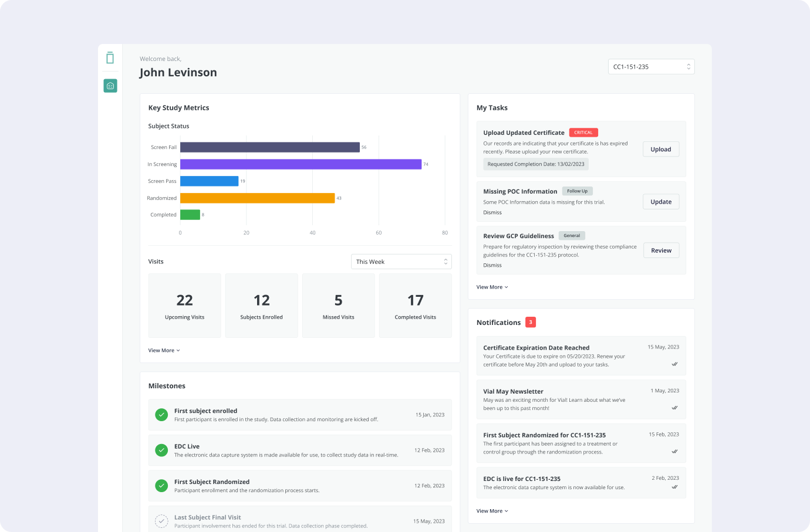
Task: Open the green dashboard sidebar icon
Action: [x=110, y=86]
